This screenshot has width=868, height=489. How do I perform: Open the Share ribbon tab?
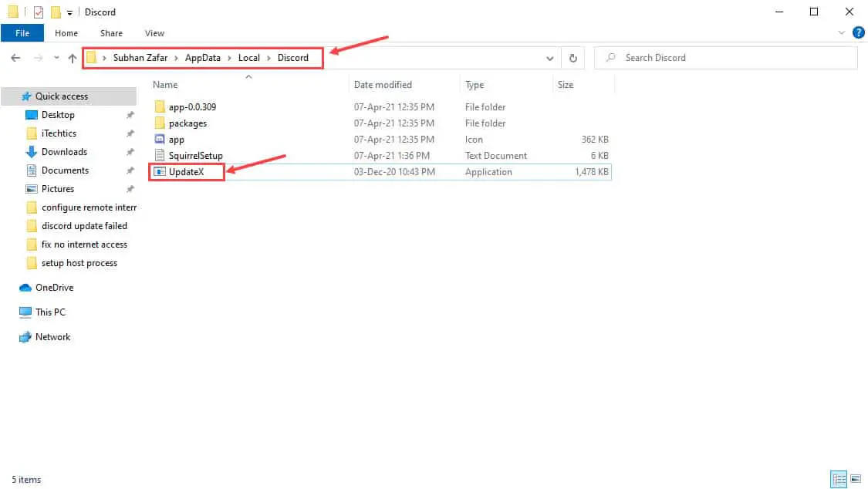pyautogui.click(x=111, y=33)
